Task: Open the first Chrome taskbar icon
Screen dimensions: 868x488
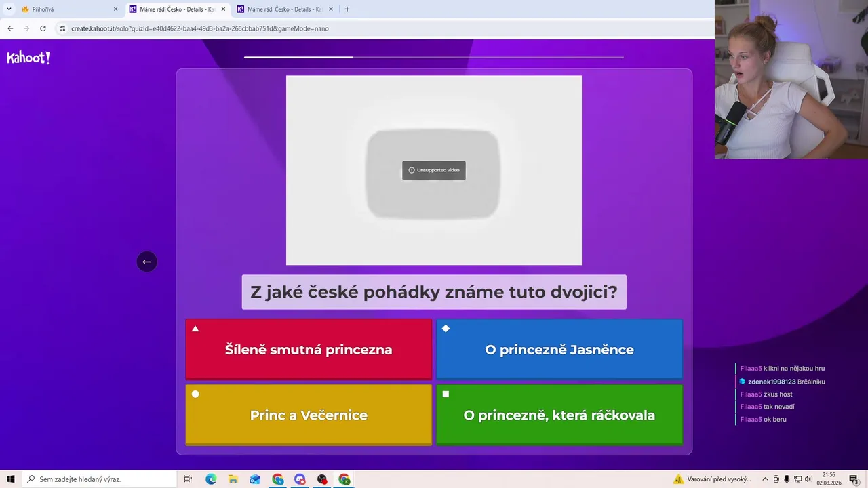Action: pos(278,479)
